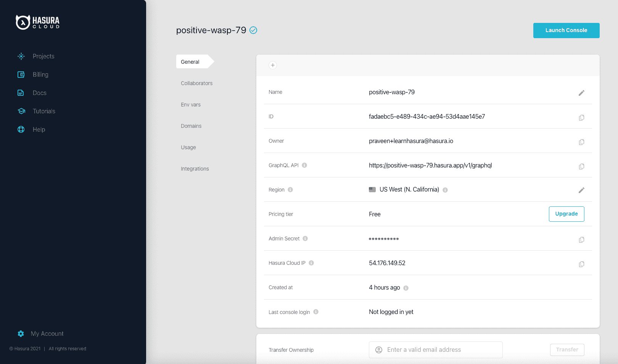Image resolution: width=618 pixels, height=364 pixels.
Task: Copy the GraphQL API URL
Action: 581,166
